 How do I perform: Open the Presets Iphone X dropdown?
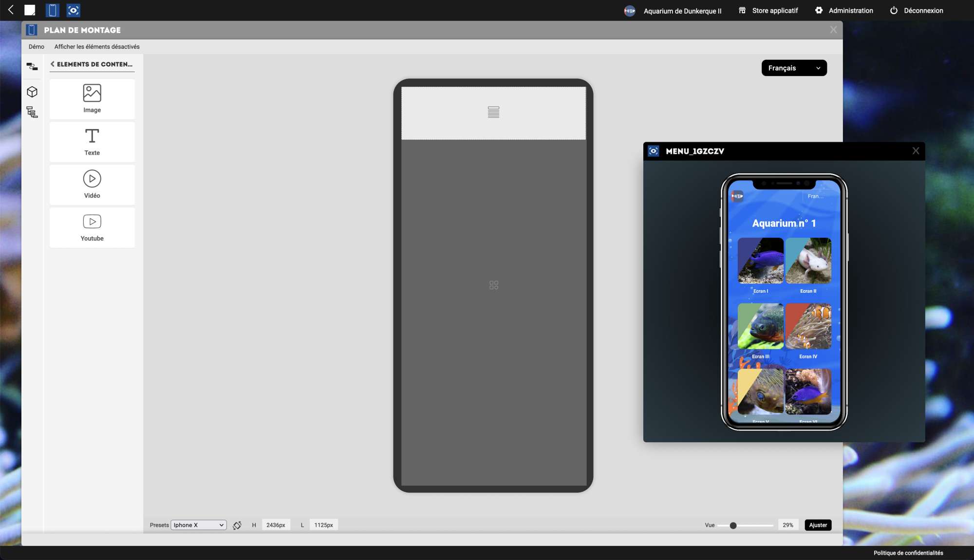[199, 525]
